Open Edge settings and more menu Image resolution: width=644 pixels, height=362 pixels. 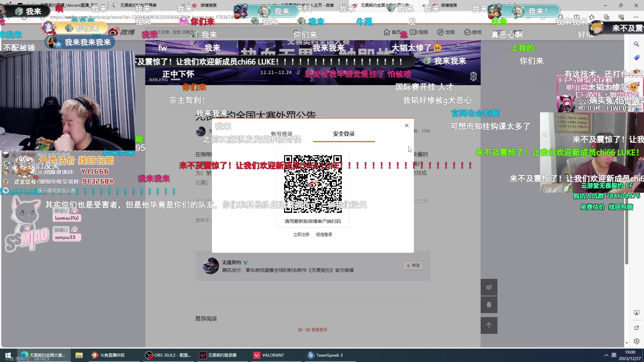pos(636,17)
